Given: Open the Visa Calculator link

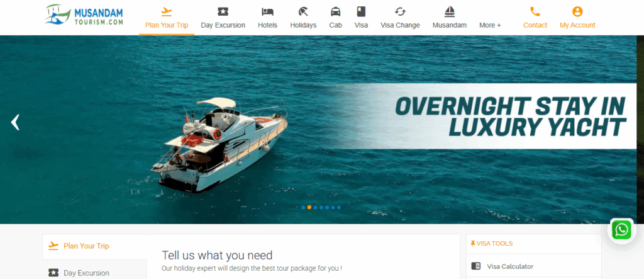Looking at the screenshot, I should [x=510, y=266].
